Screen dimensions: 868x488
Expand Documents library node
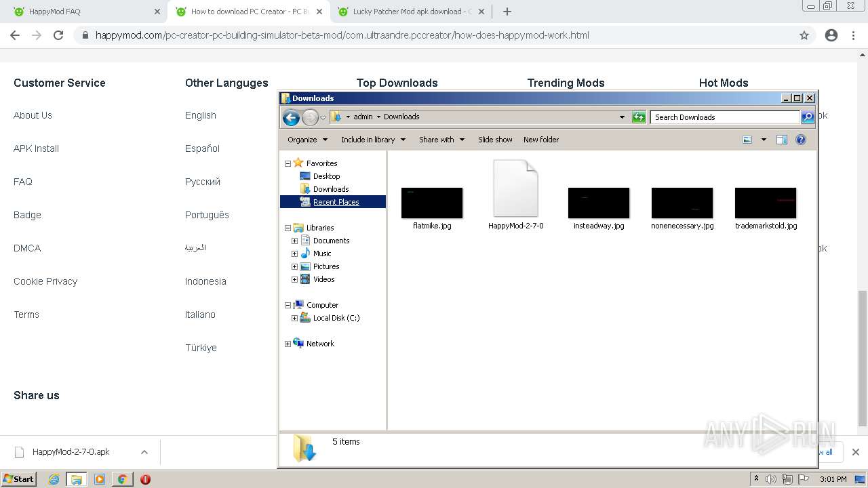(294, 241)
